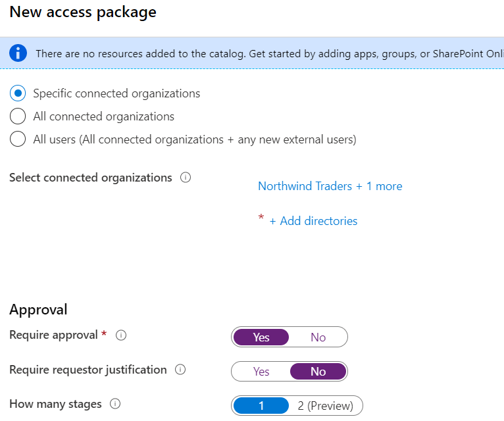Open Northwind Traders + 1 more link
This screenshot has width=504, height=421.
(x=330, y=186)
